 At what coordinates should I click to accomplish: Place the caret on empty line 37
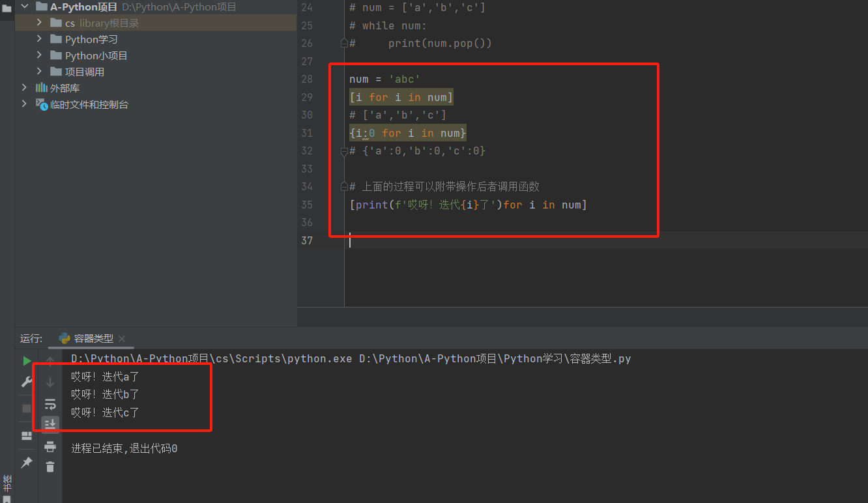[607, 240]
